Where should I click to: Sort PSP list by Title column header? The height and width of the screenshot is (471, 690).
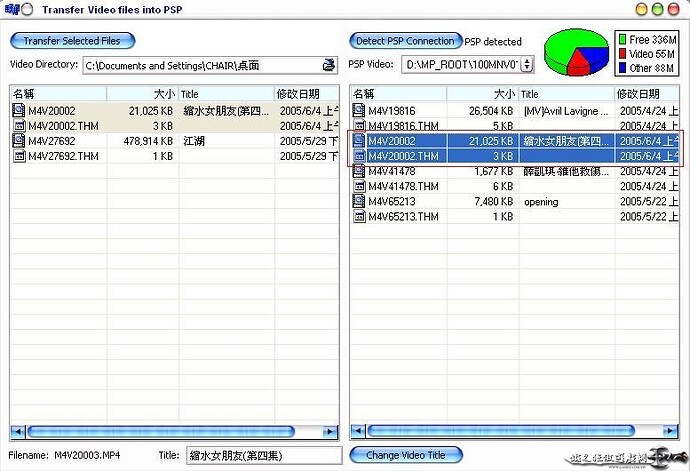click(x=566, y=94)
